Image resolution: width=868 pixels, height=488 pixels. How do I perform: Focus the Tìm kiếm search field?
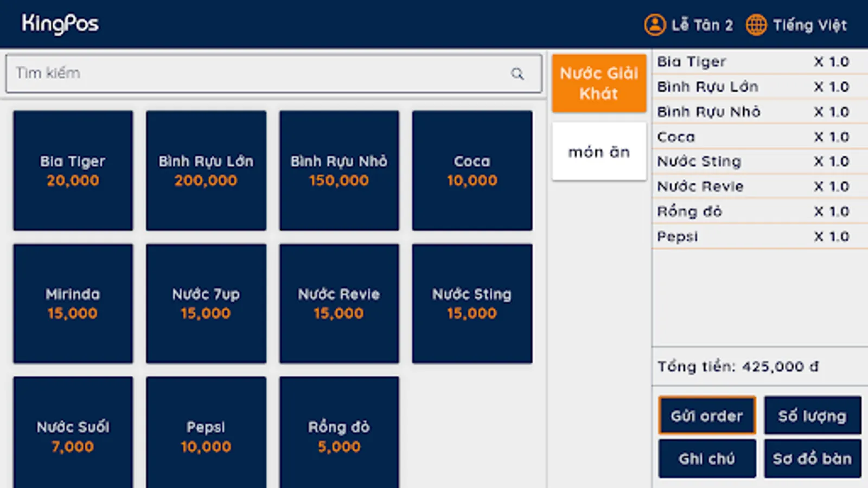(273, 73)
